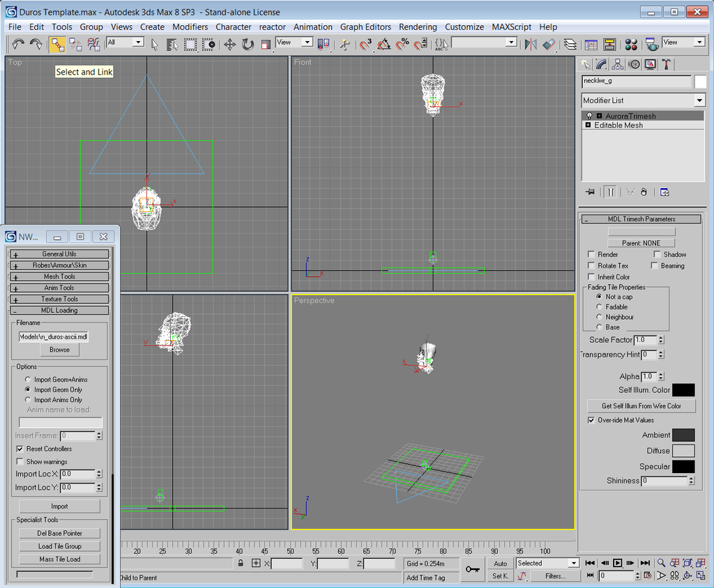Choose the Select Object arrow tool
The height and width of the screenshot is (588, 714).
pos(154,44)
